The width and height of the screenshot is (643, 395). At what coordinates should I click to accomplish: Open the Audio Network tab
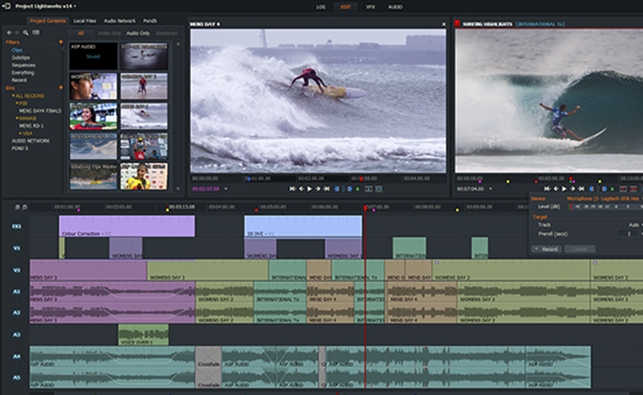[119, 21]
